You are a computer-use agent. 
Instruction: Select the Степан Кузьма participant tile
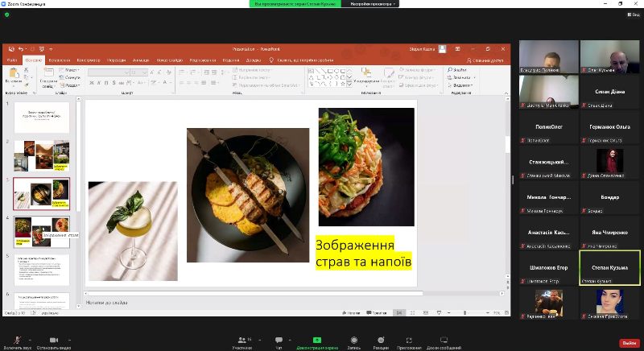[609, 267]
